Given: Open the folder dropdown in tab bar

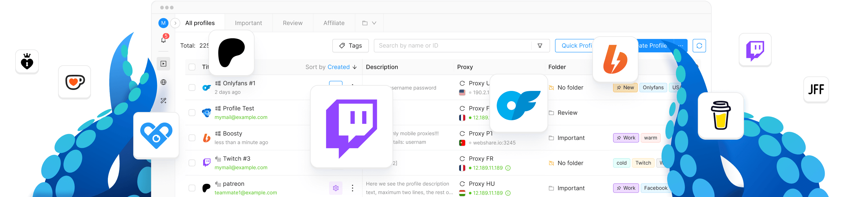Looking at the screenshot, I should click(x=369, y=23).
